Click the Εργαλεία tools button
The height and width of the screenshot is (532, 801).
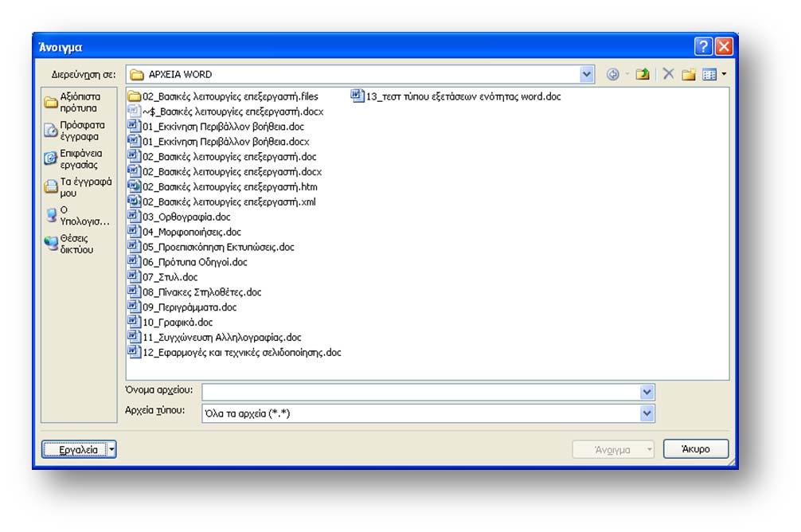click(79, 450)
